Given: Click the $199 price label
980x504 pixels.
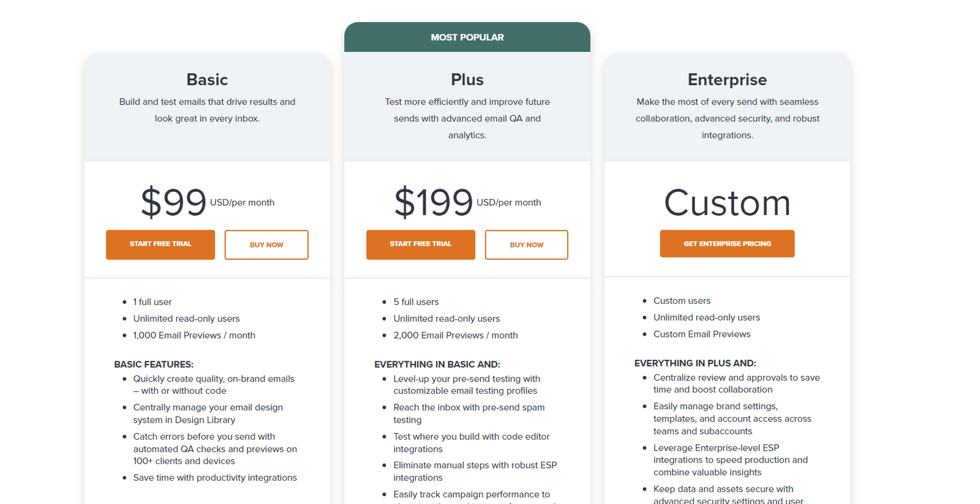Looking at the screenshot, I should (434, 202).
